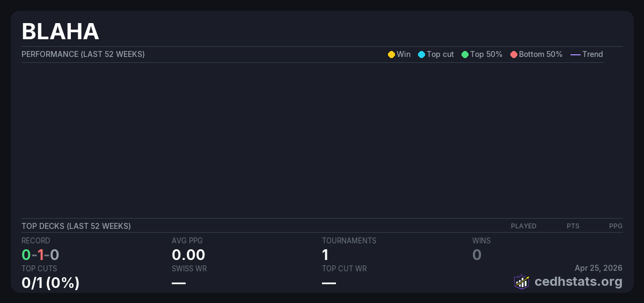The image size is (644, 303).
Task: Click the purple Trend line marker
Action: tap(575, 54)
